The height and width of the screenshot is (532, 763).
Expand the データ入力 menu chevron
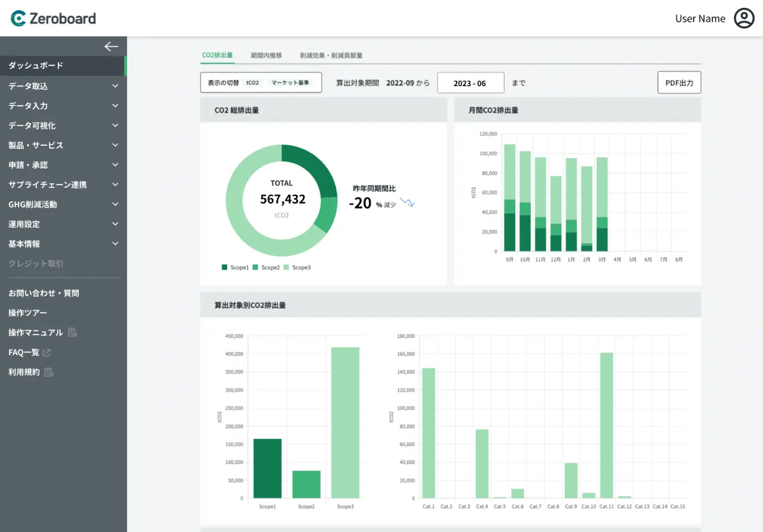tap(115, 106)
